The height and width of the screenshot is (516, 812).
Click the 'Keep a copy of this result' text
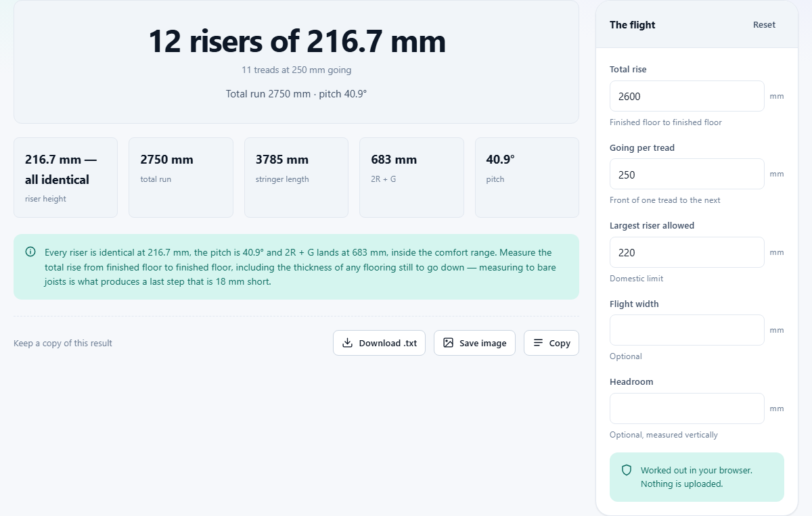click(63, 343)
